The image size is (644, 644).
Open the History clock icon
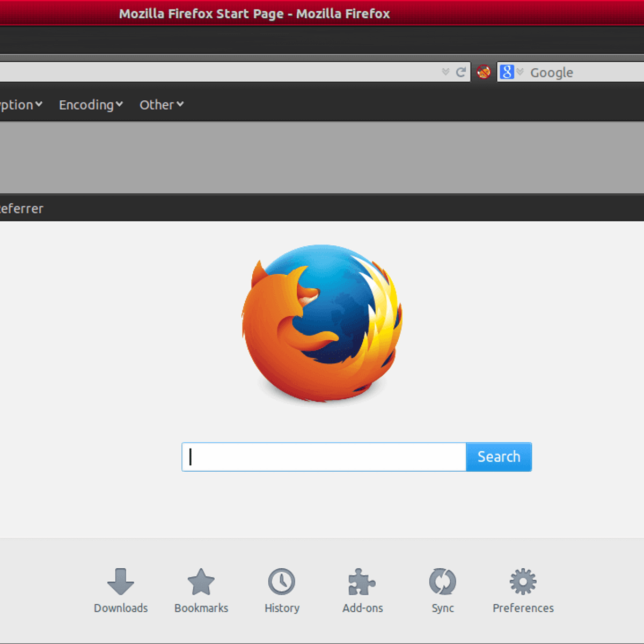point(282,582)
